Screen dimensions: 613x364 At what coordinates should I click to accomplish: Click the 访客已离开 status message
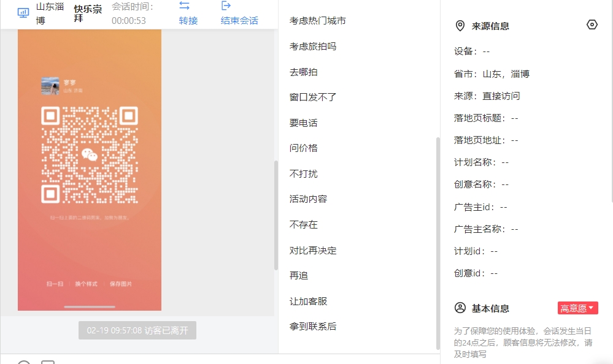(137, 330)
